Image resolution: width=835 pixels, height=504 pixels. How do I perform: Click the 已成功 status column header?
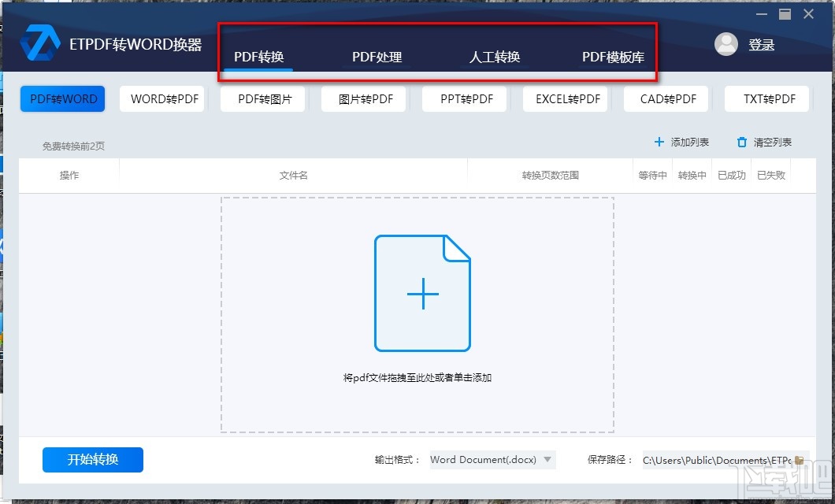[x=731, y=175]
